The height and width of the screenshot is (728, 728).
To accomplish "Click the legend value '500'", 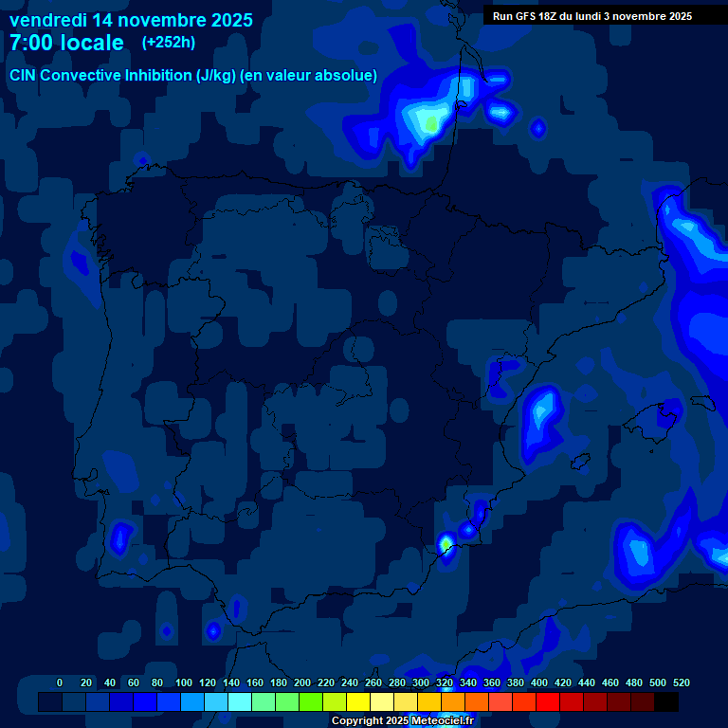I will click(x=658, y=682).
